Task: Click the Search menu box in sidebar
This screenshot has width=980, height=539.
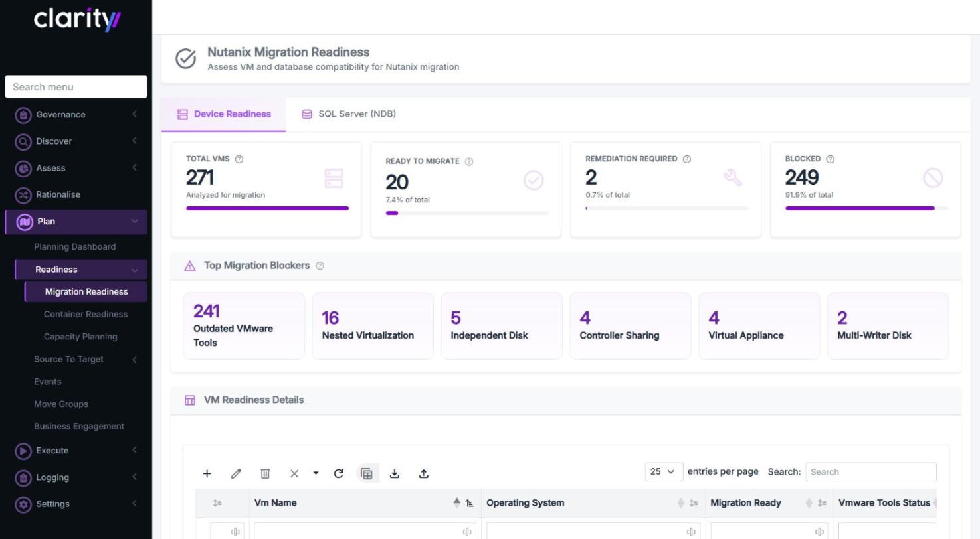Action: pyautogui.click(x=76, y=86)
